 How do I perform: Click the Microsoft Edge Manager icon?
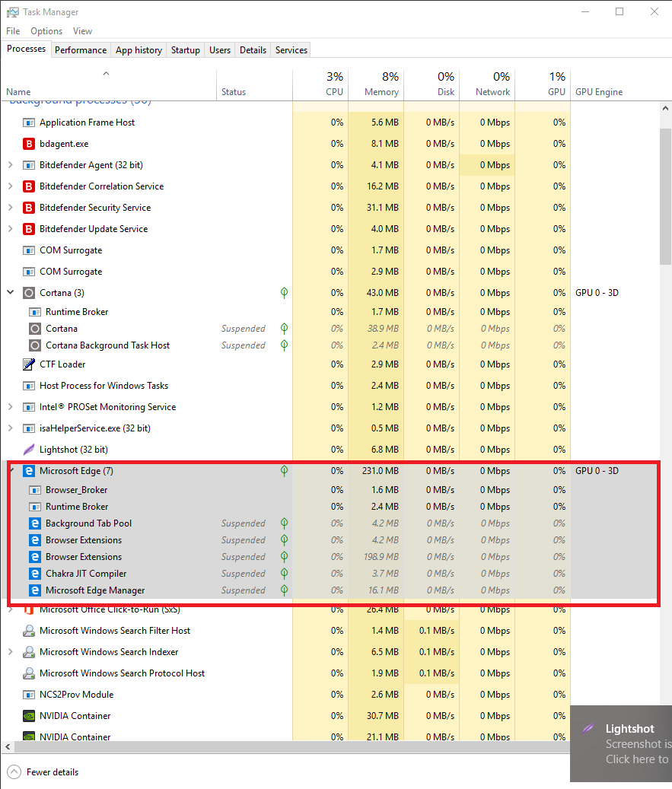(35, 590)
